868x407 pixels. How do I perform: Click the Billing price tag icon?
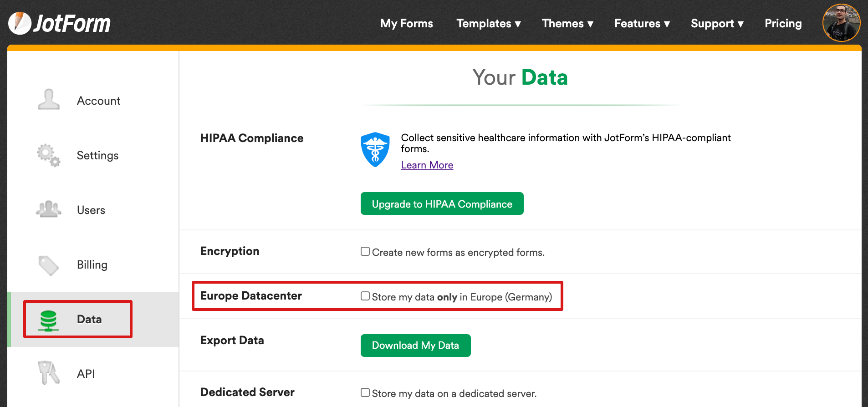(49, 265)
